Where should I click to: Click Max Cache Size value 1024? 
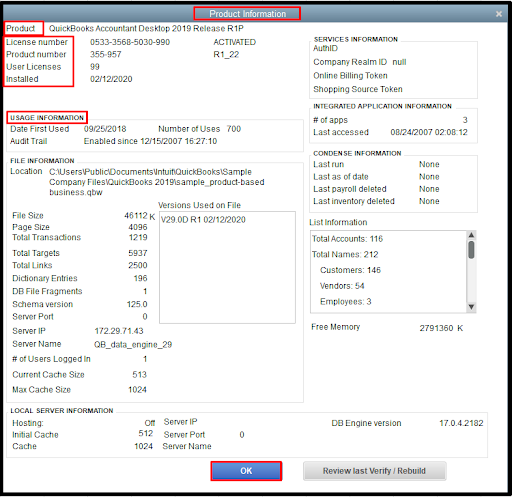click(137, 390)
